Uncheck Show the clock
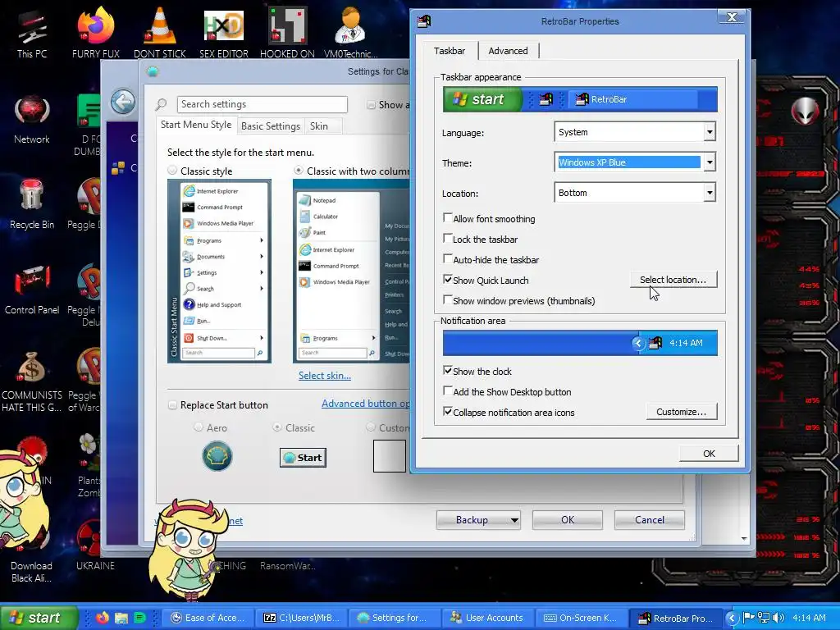 [x=448, y=371]
